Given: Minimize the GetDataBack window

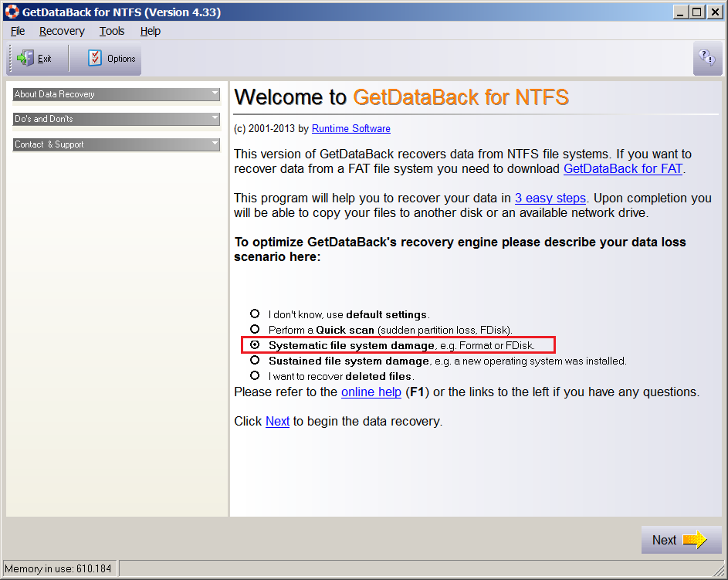Looking at the screenshot, I should [x=681, y=12].
